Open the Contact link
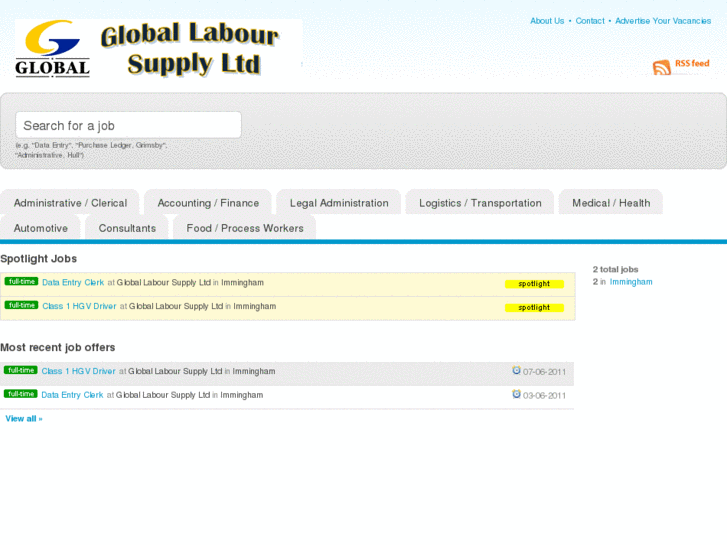The height and width of the screenshot is (545, 727). coord(590,21)
